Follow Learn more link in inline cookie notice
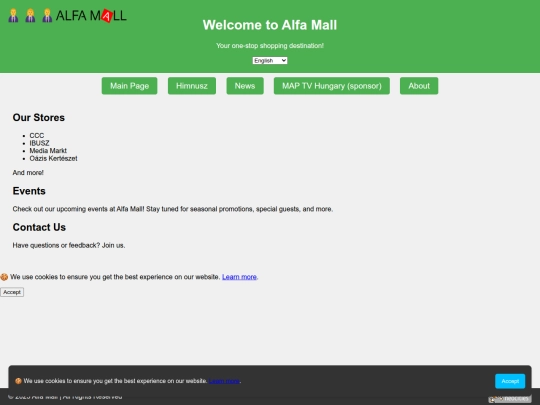Image resolution: width=540 pixels, height=405 pixels. tap(239, 277)
